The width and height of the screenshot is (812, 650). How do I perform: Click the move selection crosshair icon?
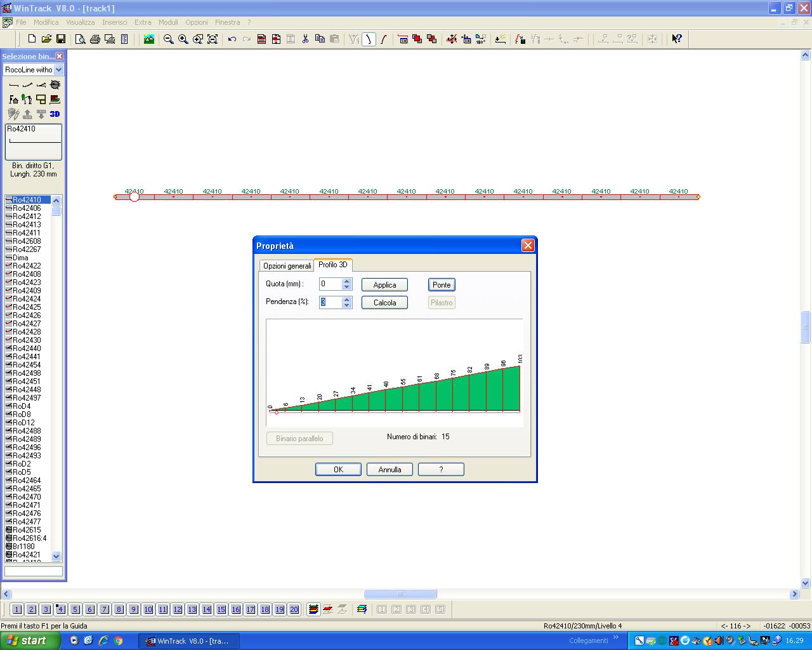452,39
